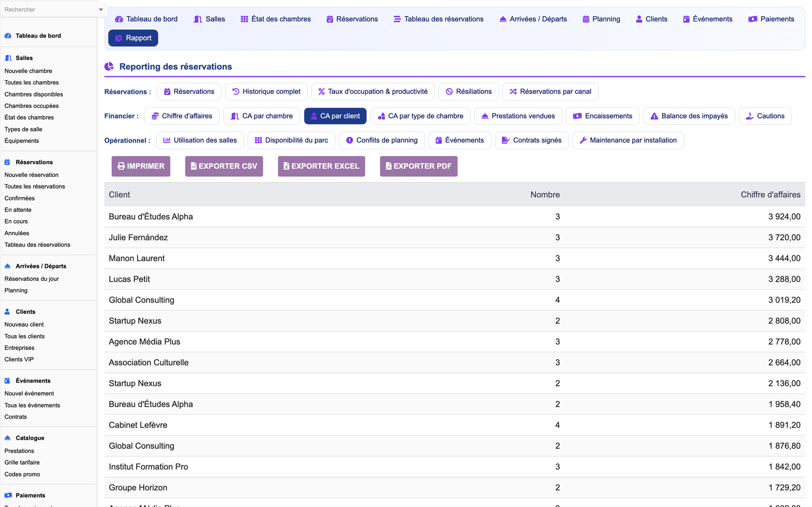Image resolution: width=812 pixels, height=507 pixels.
Task: Sort by Chiffre d'affaires column header
Action: pos(770,195)
